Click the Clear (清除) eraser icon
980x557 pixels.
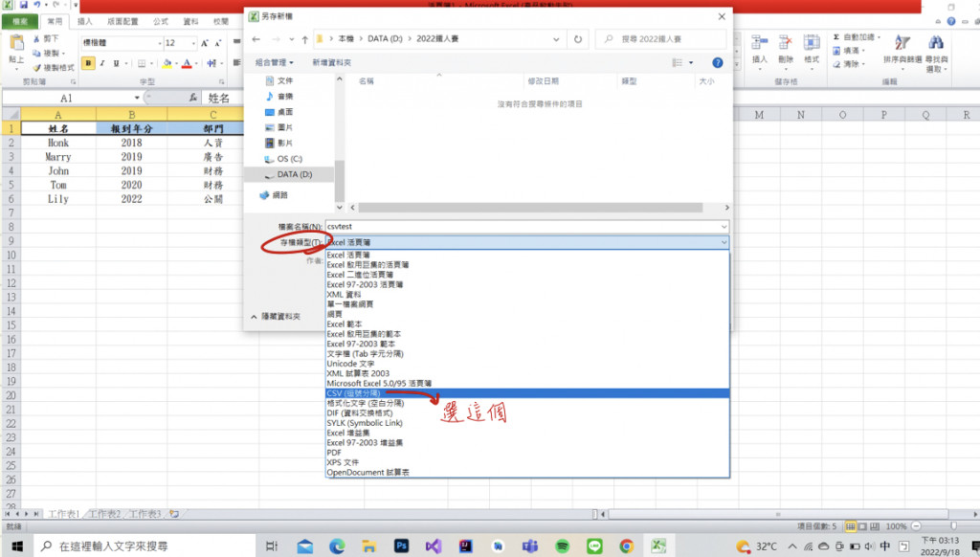coord(836,64)
